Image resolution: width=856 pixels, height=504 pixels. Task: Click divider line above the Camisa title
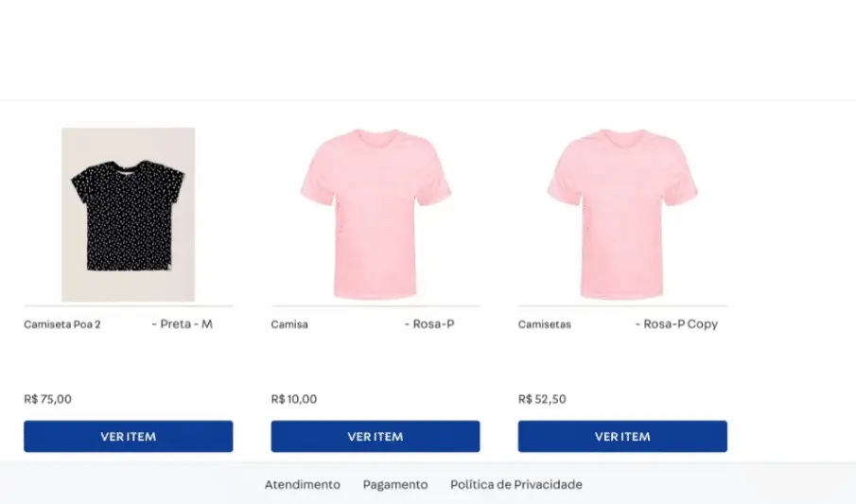tap(376, 306)
